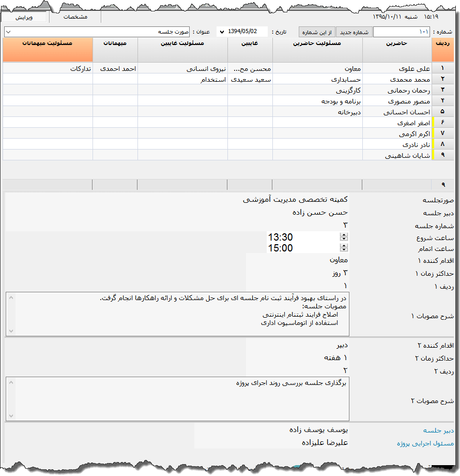This screenshot has width=460, height=476.
Task: Open the مشخصات tab
Action: pos(75,17)
